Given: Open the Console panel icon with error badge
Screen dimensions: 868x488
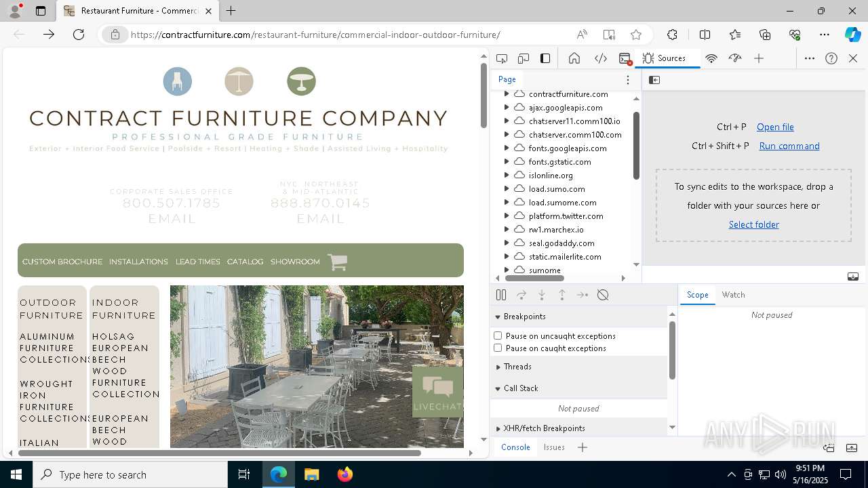Looking at the screenshot, I should (625, 58).
